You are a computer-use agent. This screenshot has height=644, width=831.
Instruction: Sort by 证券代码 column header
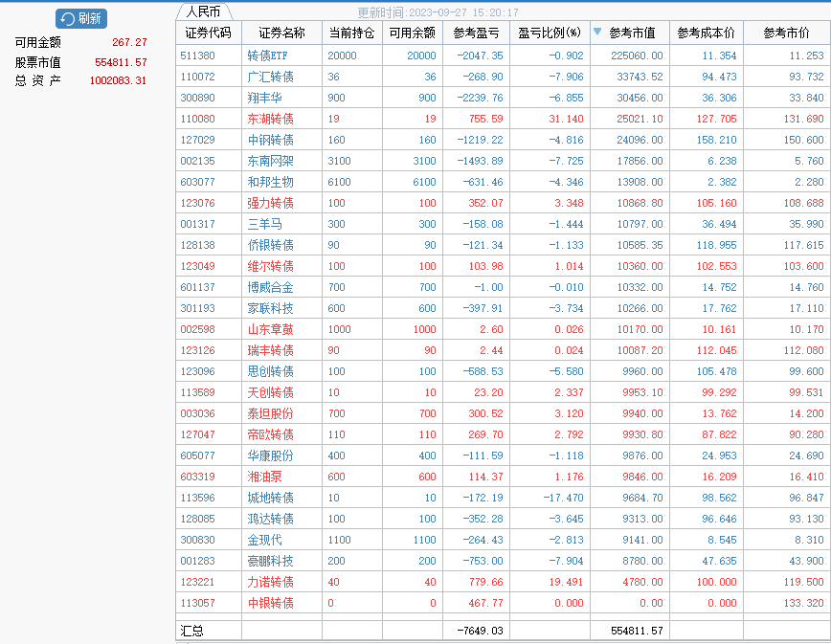coord(209,33)
